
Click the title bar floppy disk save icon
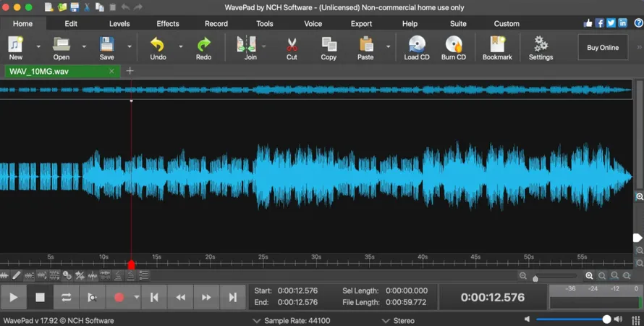pyautogui.click(x=75, y=7)
